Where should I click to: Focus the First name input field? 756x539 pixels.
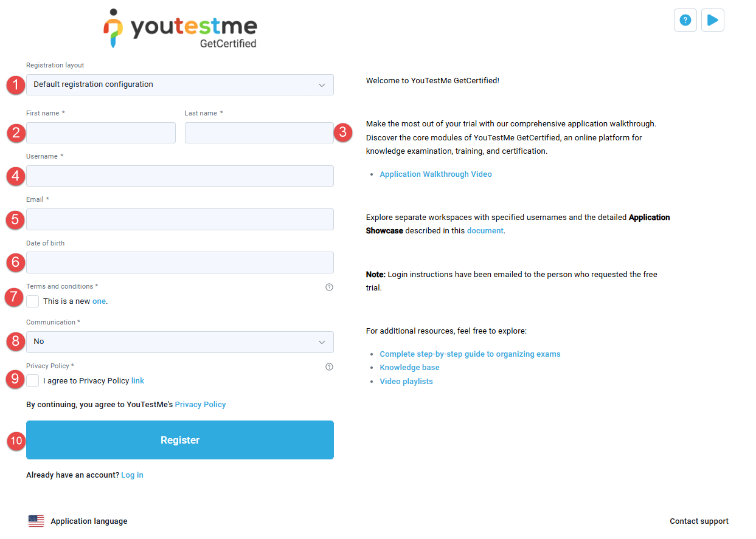click(x=101, y=133)
